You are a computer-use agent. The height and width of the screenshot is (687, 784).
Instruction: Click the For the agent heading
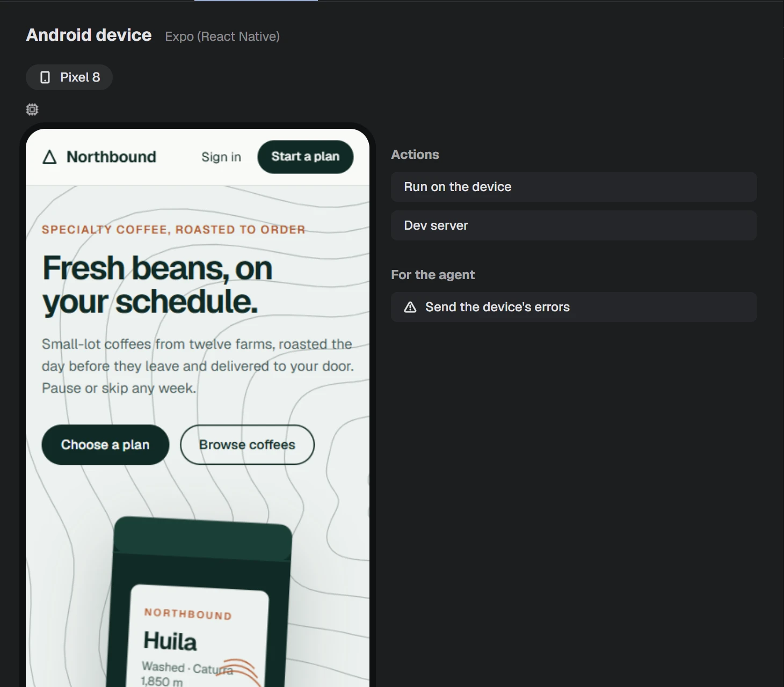coord(433,275)
